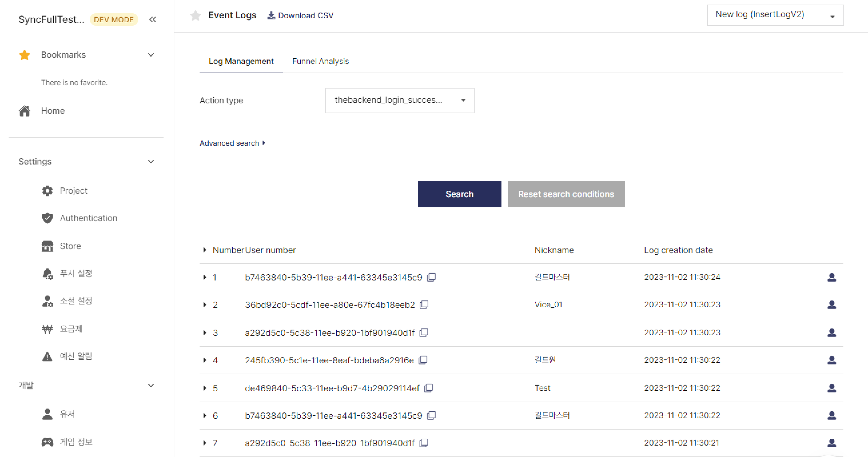The height and width of the screenshot is (457, 868).
Task: Click the orange Bookmarks star icon
Action: click(25, 55)
